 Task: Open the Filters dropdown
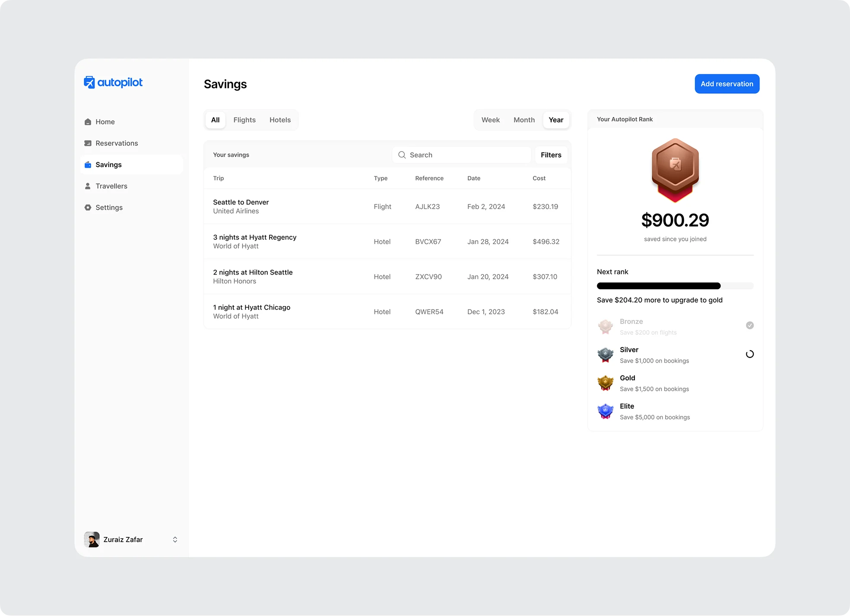551,155
